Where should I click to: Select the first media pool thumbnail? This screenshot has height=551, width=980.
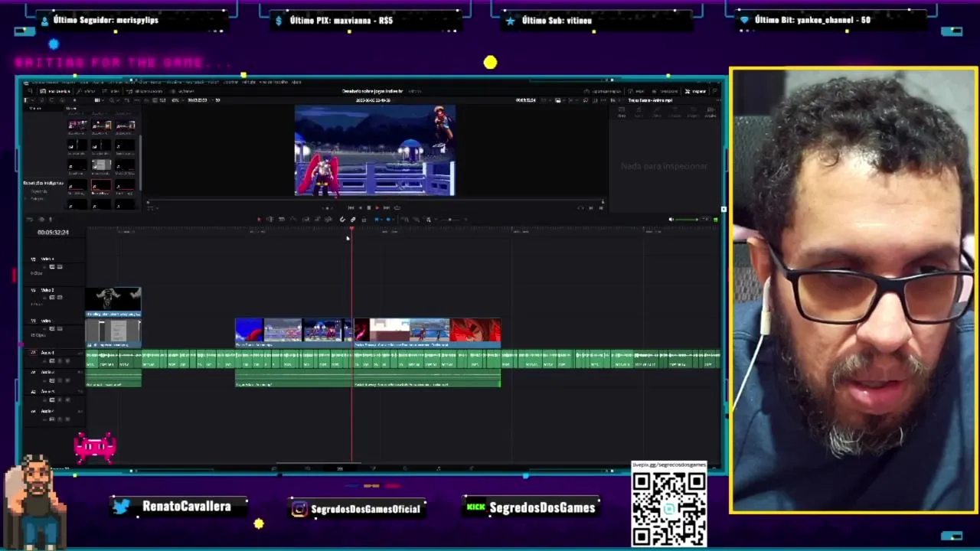coord(77,126)
